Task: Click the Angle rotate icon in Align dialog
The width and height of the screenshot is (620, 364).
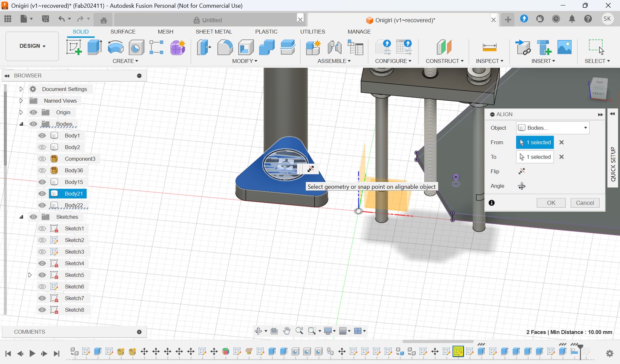Action: [522, 186]
